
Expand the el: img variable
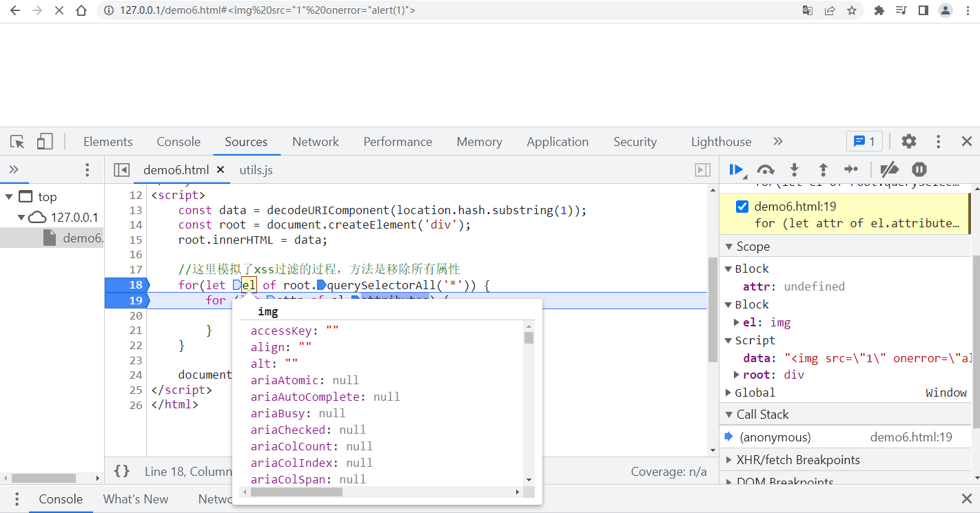pyautogui.click(x=737, y=322)
